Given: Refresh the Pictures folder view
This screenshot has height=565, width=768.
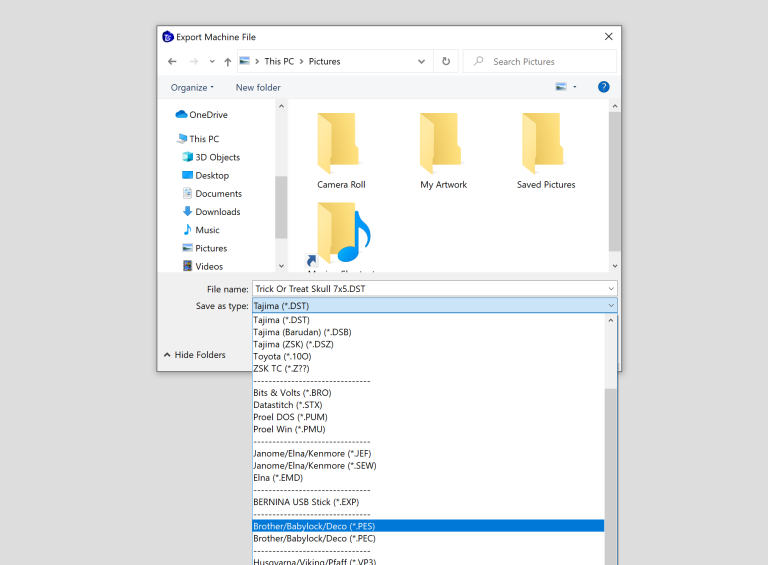Looking at the screenshot, I should pyautogui.click(x=446, y=61).
